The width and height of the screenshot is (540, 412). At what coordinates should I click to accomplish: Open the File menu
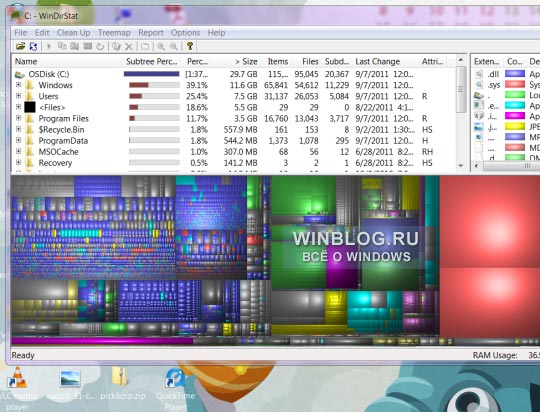pos(21,33)
